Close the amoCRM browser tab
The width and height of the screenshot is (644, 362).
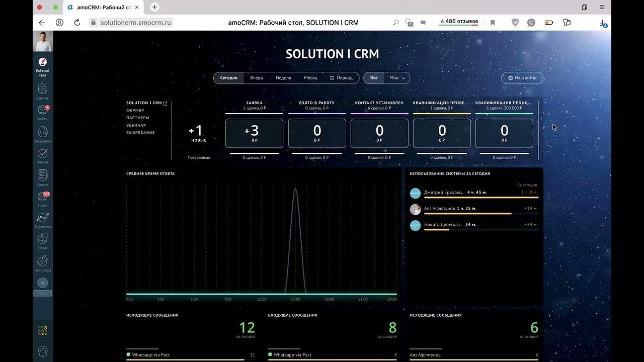click(137, 7)
